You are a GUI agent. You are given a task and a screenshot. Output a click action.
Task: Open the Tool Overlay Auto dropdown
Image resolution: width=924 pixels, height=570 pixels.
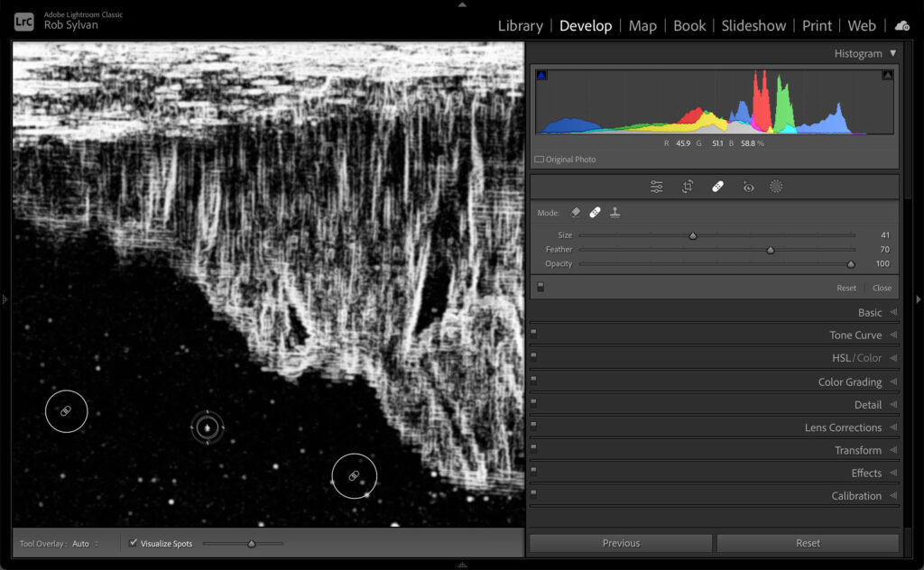coord(84,544)
